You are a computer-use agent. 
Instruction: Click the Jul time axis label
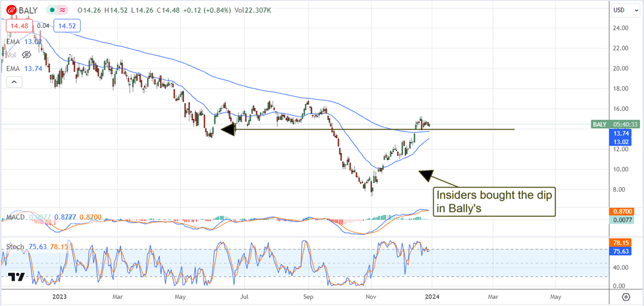(244, 296)
